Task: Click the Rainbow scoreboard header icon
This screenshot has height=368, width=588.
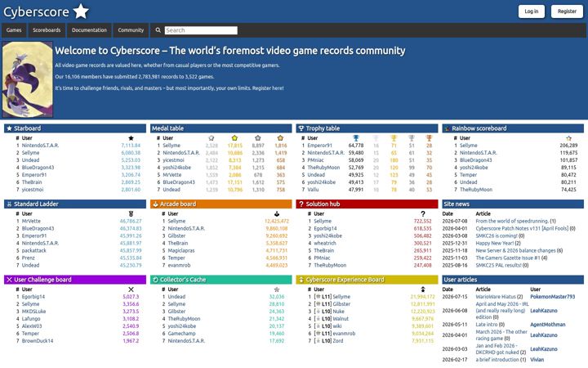Action: 447,128
